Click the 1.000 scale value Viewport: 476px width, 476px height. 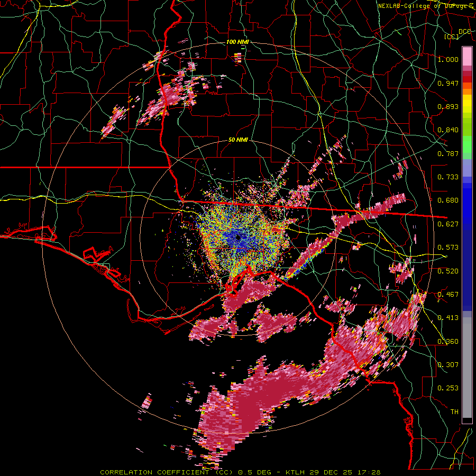[x=448, y=59]
